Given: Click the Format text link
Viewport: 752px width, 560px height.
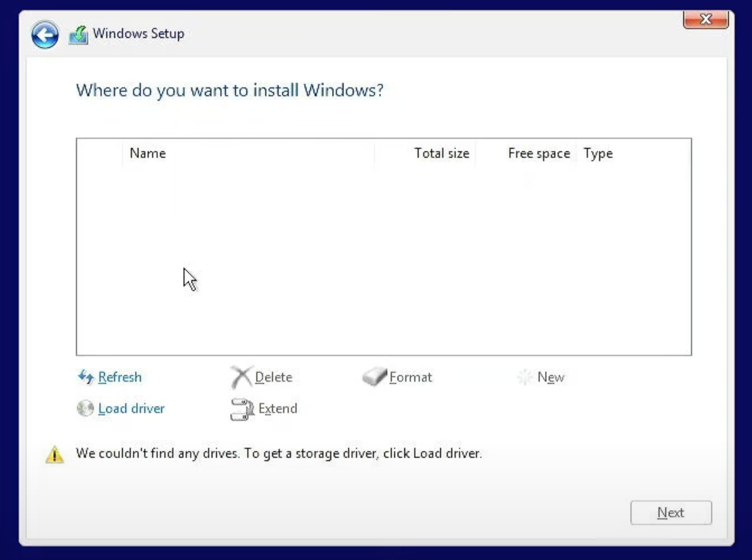Looking at the screenshot, I should [x=410, y=377].
